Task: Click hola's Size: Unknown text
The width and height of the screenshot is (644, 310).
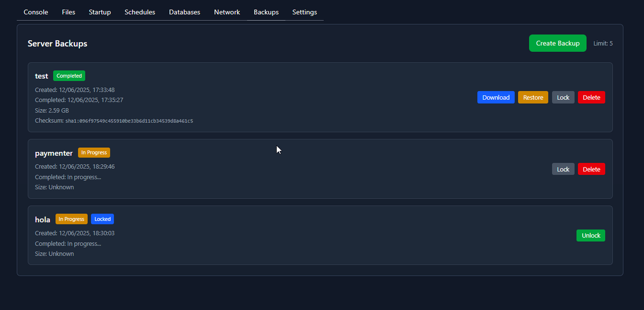Action: [54, 254]
